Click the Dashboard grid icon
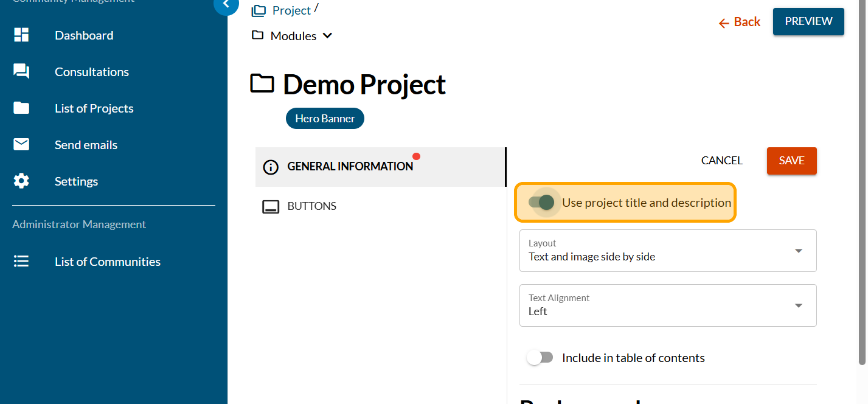868x404 pixels. coord(21,35)
